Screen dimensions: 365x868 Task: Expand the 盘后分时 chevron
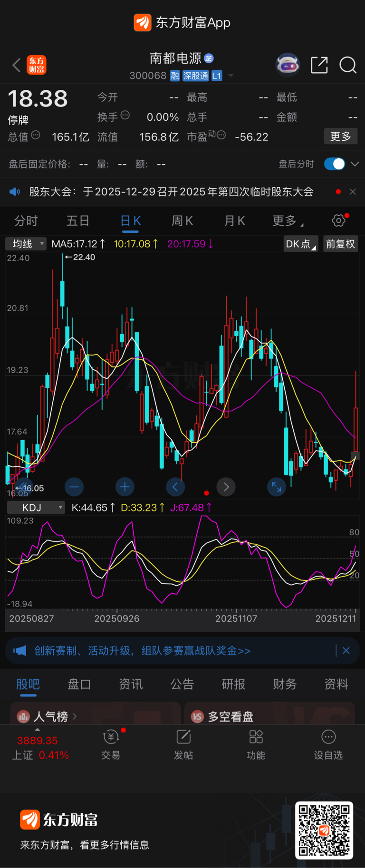[355, 164]
